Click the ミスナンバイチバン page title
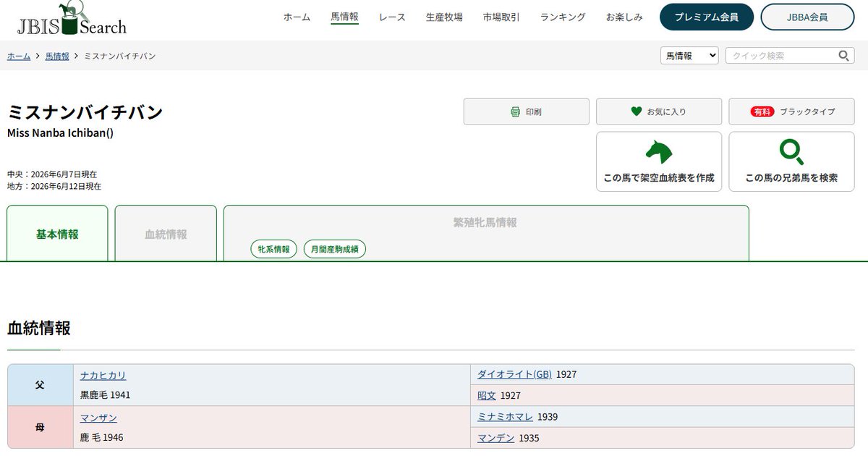Screen dimensions: 868x456 click(85, 112)
